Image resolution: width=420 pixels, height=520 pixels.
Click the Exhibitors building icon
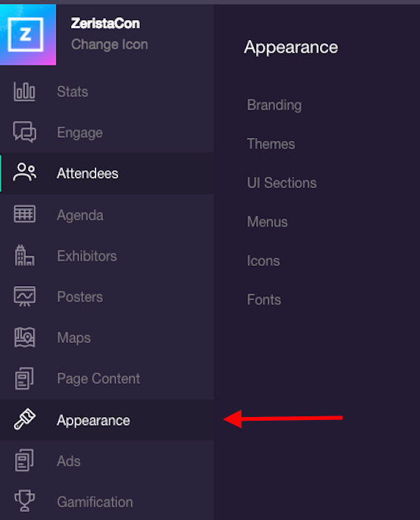[24, 256]
